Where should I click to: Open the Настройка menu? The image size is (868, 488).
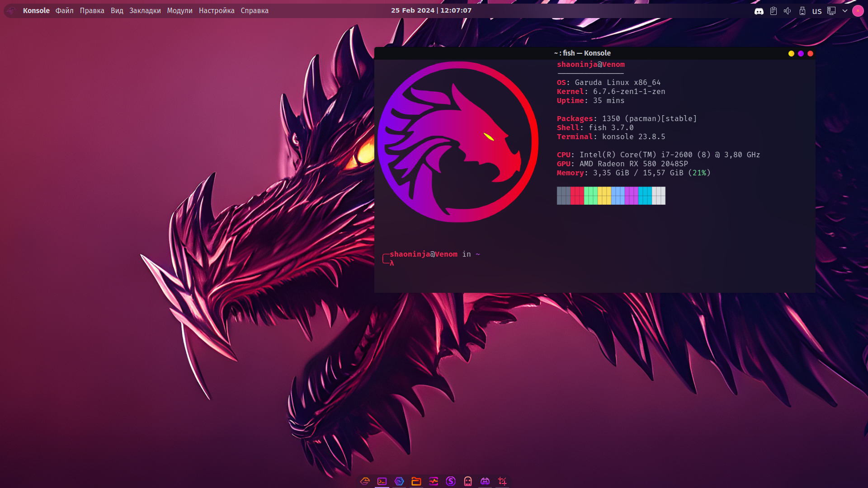coord(217,10)
